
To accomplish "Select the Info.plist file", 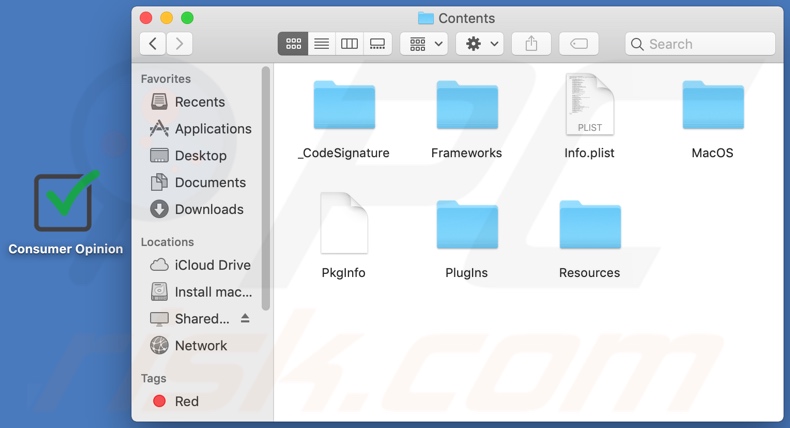I will point(589,108).
